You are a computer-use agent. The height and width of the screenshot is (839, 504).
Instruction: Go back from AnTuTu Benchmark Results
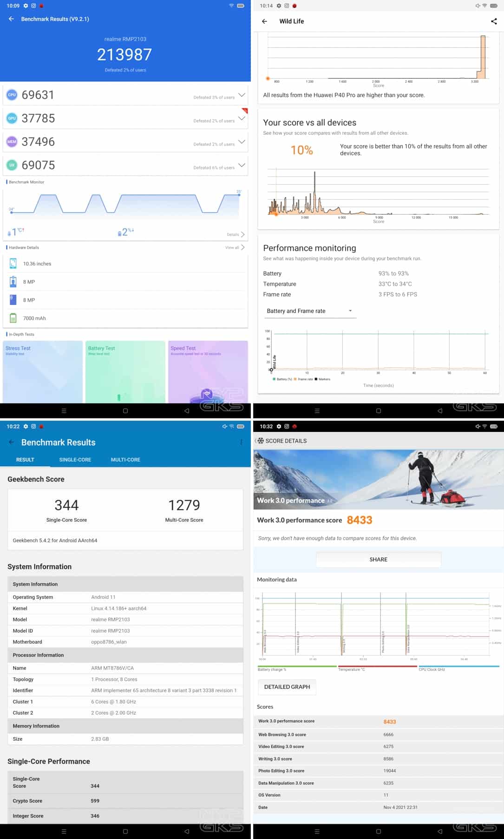tap(11, 19)
